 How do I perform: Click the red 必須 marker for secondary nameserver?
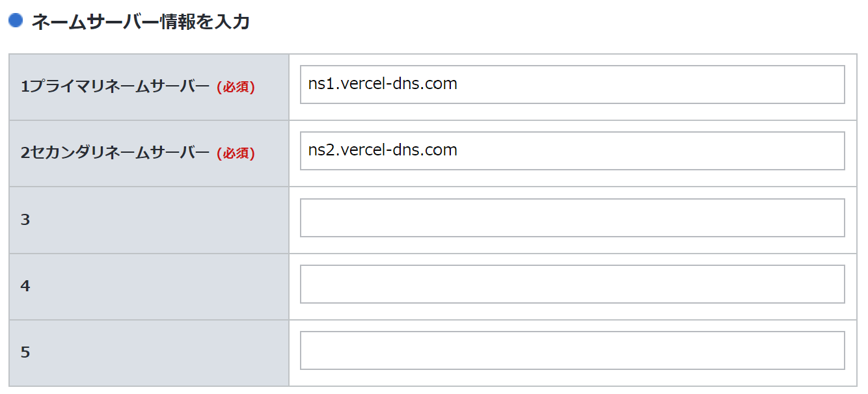point(236,153)
